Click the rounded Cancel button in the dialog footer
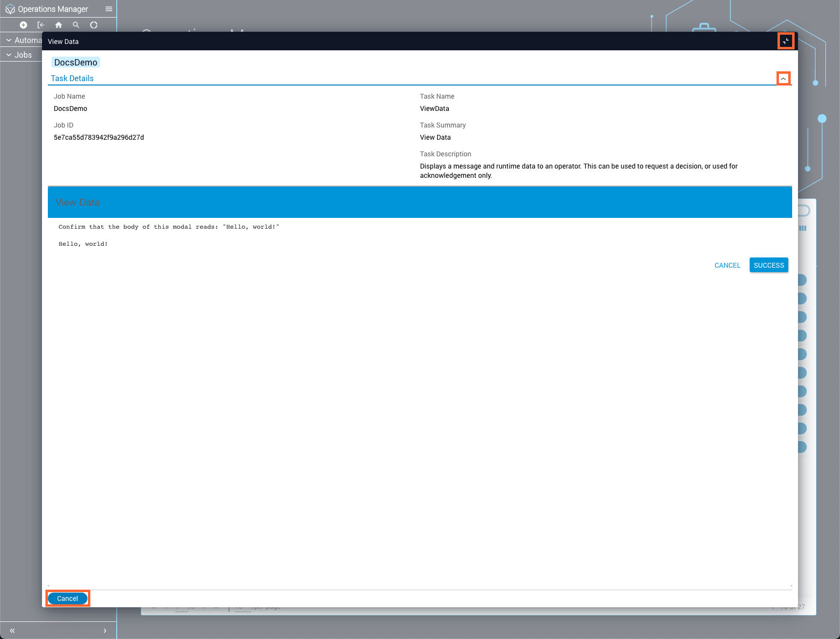Image resolution: width=840 pixels, height=639 pixels. [x=67, y=598]
